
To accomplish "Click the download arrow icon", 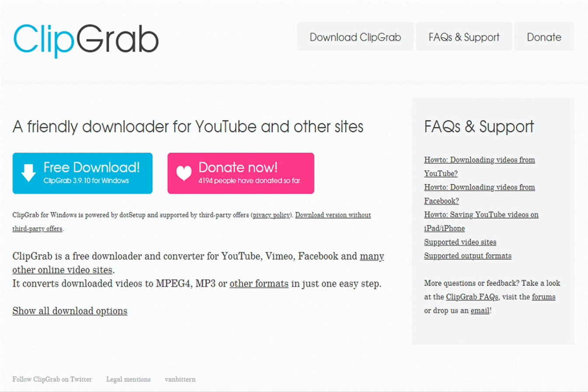I will pyautogui.click(x=27, y=172).
